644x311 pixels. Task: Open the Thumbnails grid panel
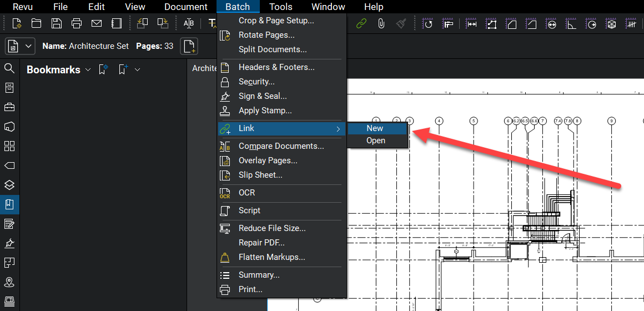[9, 146]
